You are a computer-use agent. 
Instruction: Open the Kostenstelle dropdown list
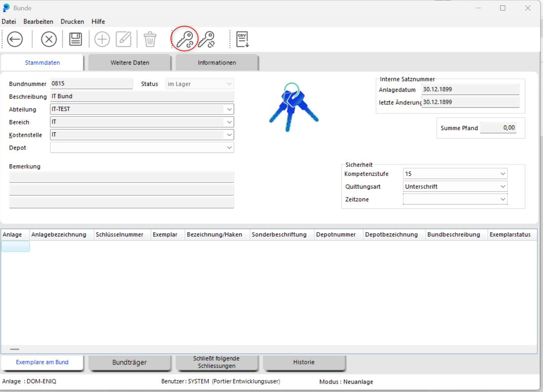(x=229, y=135)
